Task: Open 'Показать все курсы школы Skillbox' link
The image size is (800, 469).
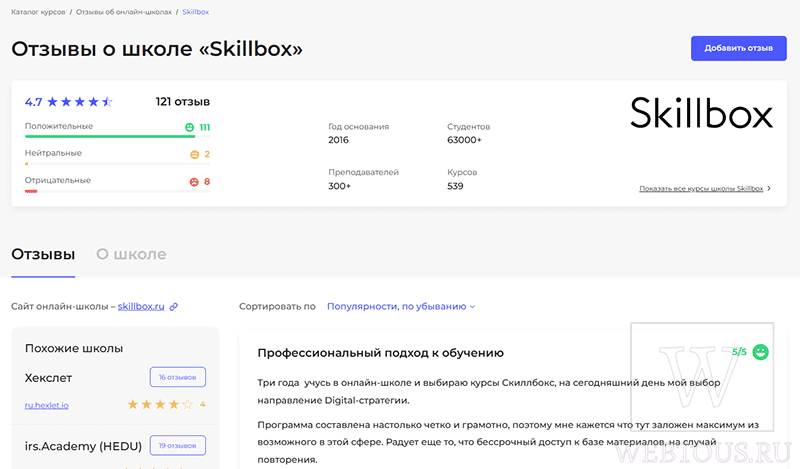Action: 701,188
